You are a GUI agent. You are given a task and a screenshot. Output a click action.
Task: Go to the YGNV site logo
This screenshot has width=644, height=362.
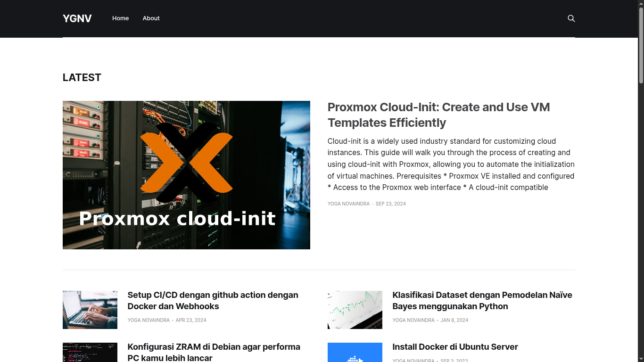coord(77,18)
